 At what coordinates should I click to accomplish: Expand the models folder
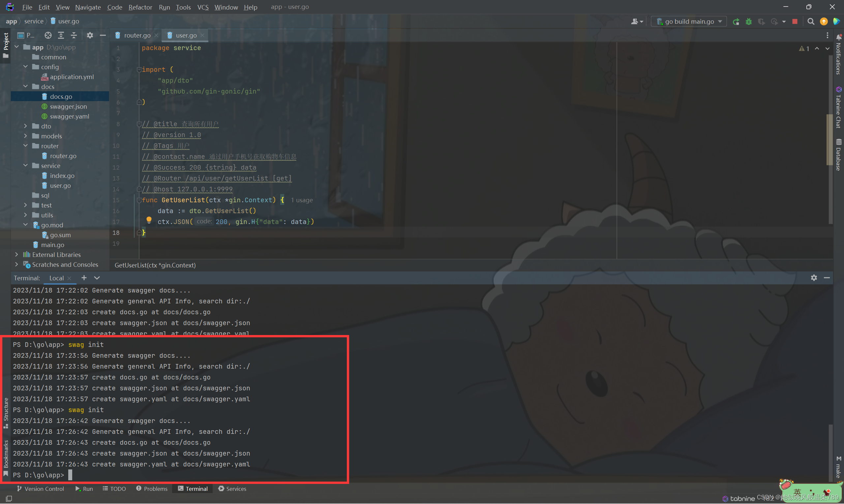25,136
